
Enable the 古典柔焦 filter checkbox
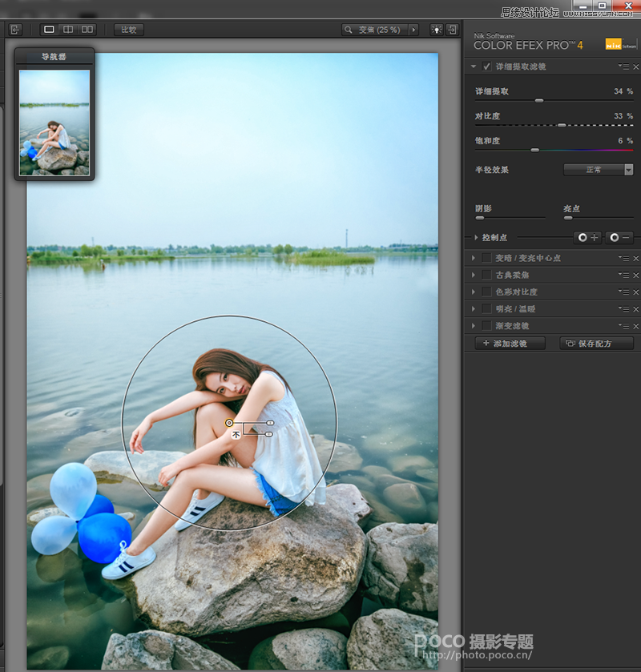pyautogui.click(x=484, y=275)
